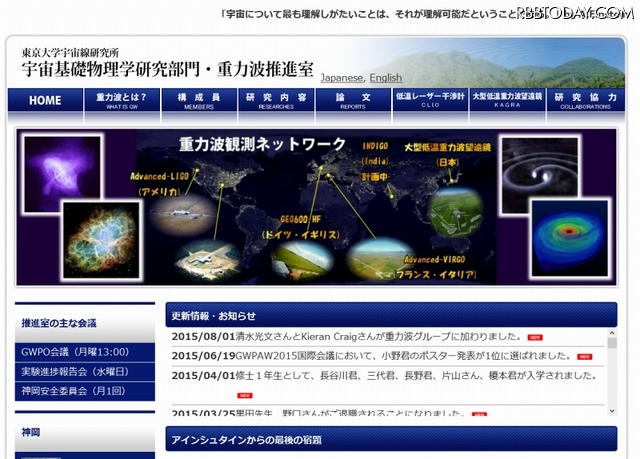The height and width of the screenshot is (459, 640).
Task: Click the news list scrollbar thumb
Action: click(x=612, y=343)
